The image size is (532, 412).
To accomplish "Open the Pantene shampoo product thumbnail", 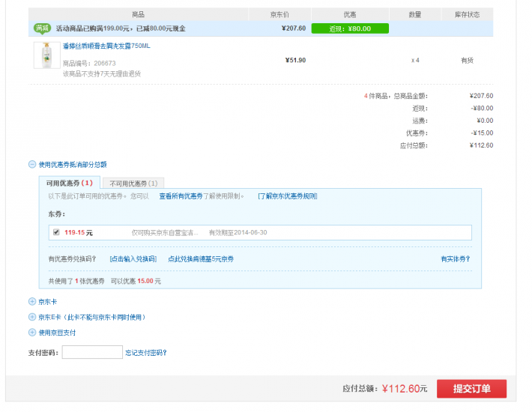I will (46, 55).
